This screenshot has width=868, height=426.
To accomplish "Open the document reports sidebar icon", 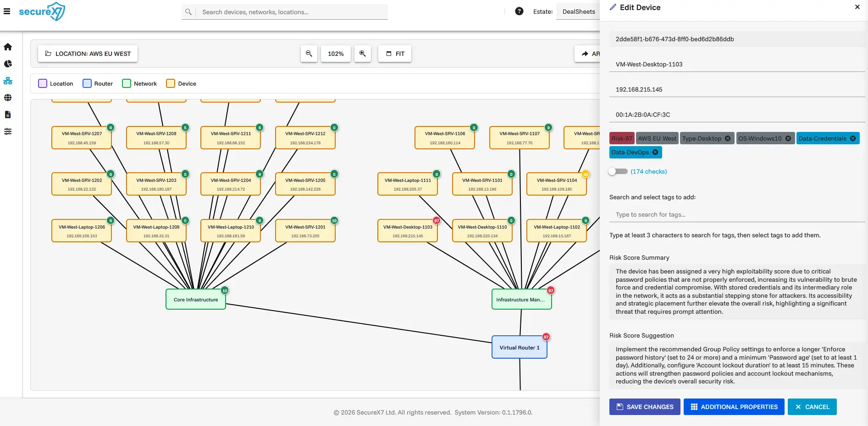I will (x=8, y=115).
